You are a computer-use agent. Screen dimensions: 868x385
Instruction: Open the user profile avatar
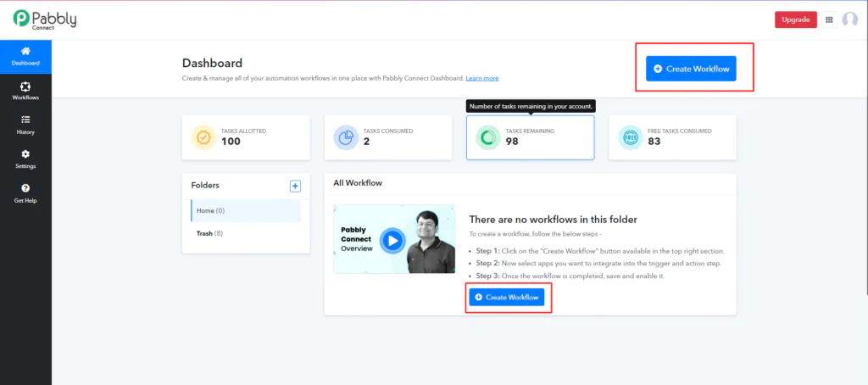(849, 20)
